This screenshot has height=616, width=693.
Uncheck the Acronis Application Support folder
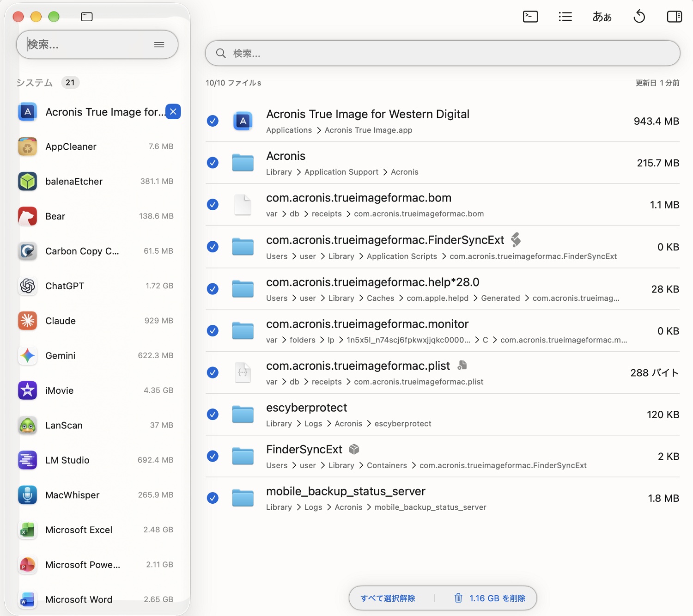point(213,163)
